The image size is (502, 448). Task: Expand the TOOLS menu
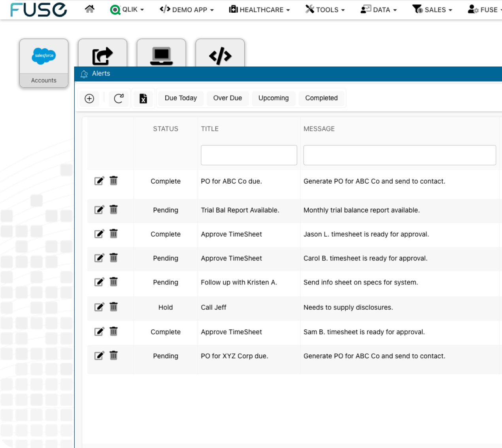click(x=325, y=9)
